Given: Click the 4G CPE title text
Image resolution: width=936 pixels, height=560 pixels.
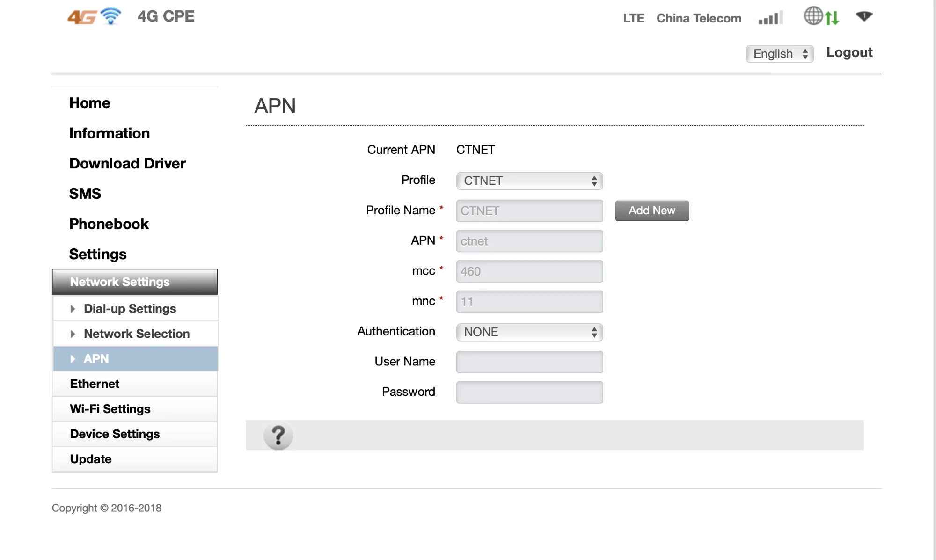Looking at the screenshot, I should (x=166, y=16).
